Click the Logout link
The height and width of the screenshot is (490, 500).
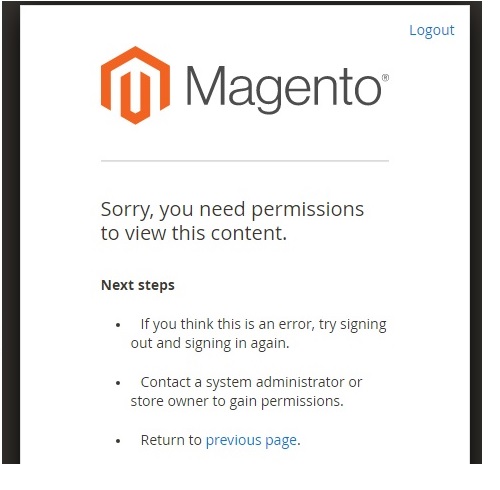[431, 31]
